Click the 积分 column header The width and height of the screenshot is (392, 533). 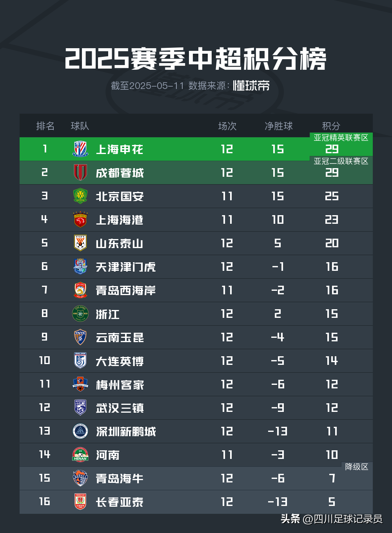coord(331,126)
